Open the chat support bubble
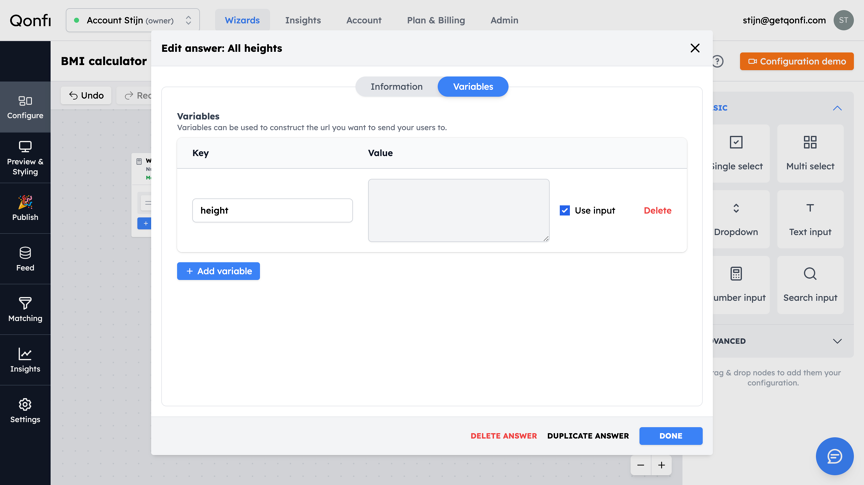Viewport: 864px width, 485px height. tap(834, 456)
